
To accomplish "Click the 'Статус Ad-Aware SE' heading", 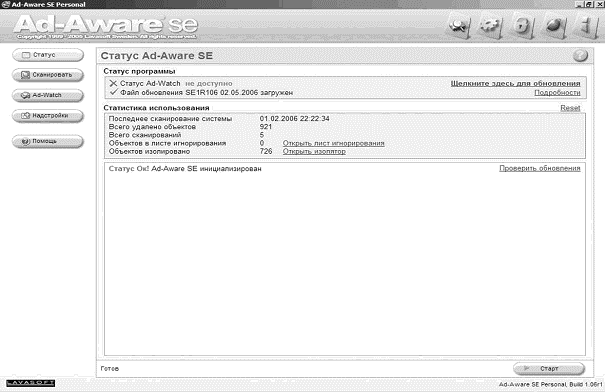I will tap(157, 56).
